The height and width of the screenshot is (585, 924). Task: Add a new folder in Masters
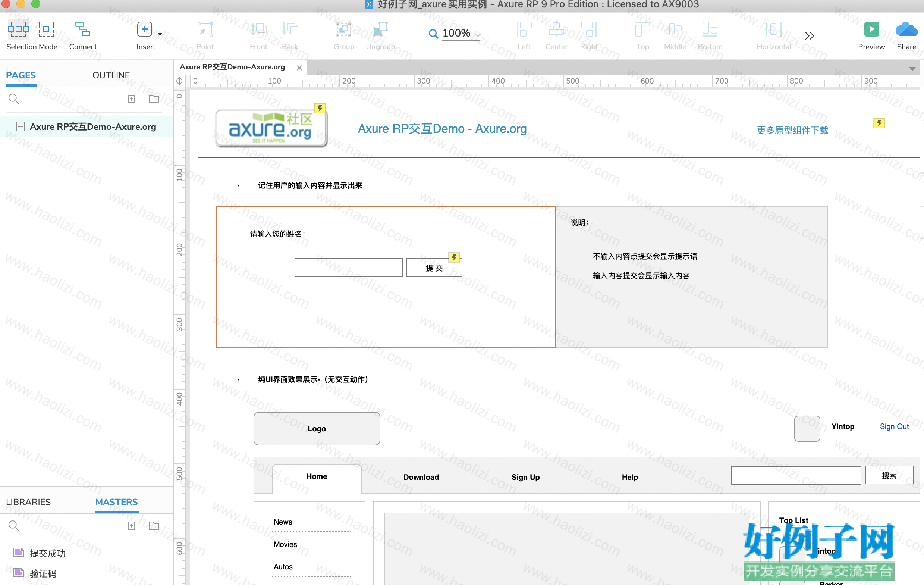(x=154, y=526)
